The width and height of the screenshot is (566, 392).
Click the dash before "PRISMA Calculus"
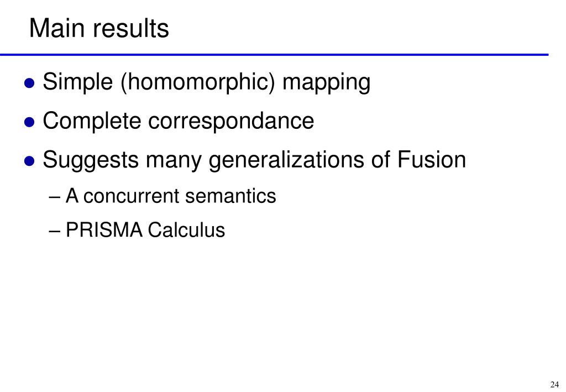[x=54, y=231]
